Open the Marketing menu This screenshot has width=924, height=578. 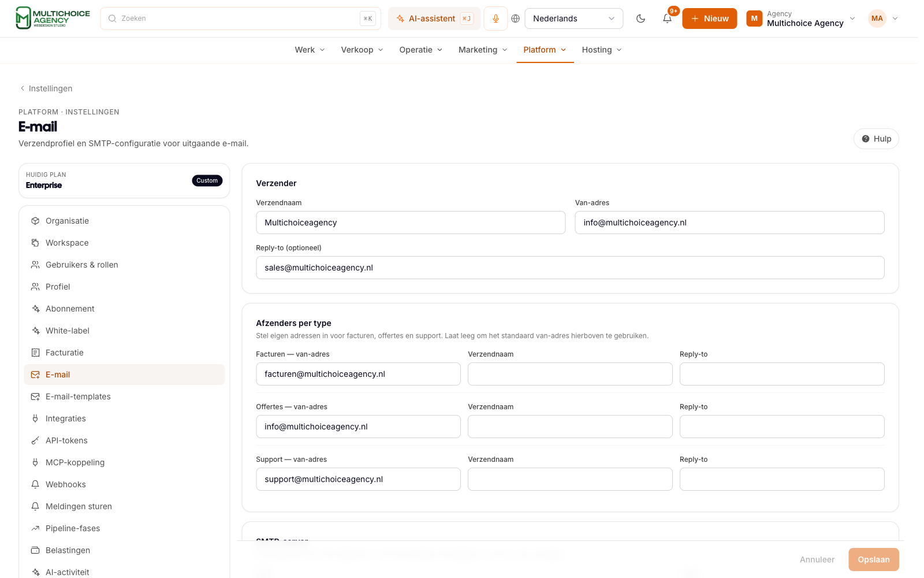coord(483,50)
